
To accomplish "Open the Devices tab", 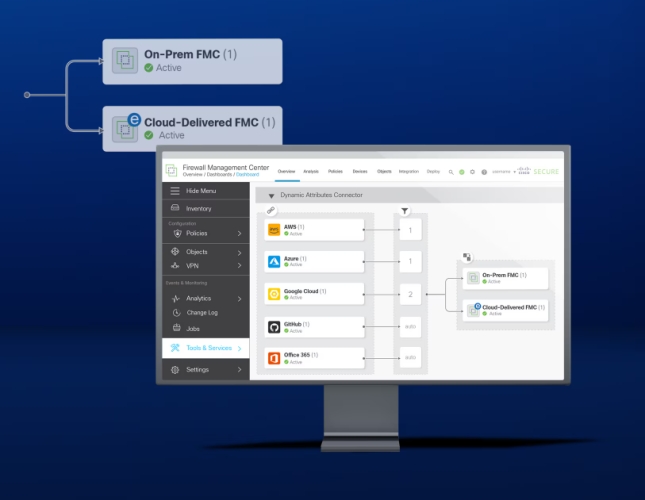I will 360,171.
